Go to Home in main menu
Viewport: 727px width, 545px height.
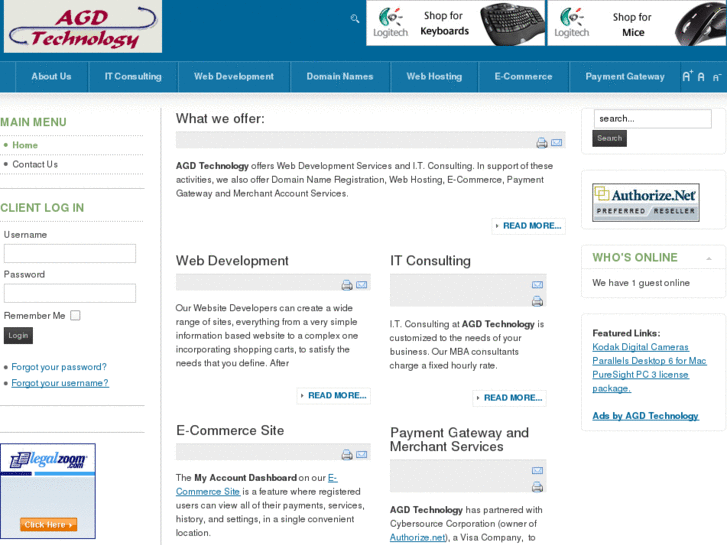(x=25, y=145)
